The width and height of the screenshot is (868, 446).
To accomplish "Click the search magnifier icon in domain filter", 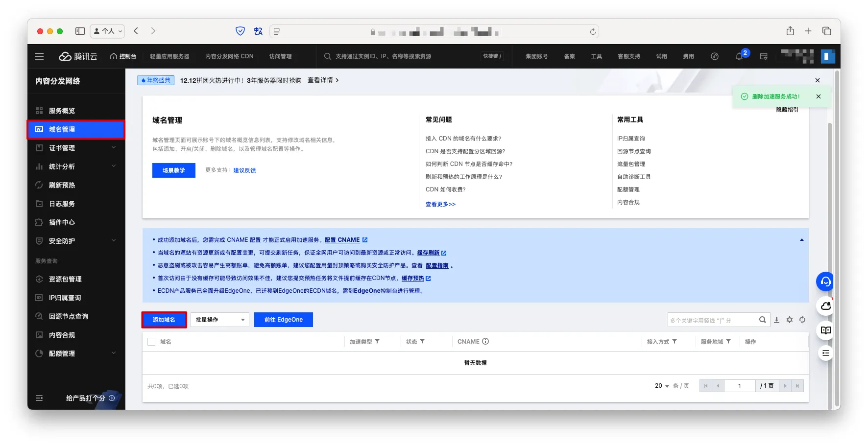I will (762, 320).
